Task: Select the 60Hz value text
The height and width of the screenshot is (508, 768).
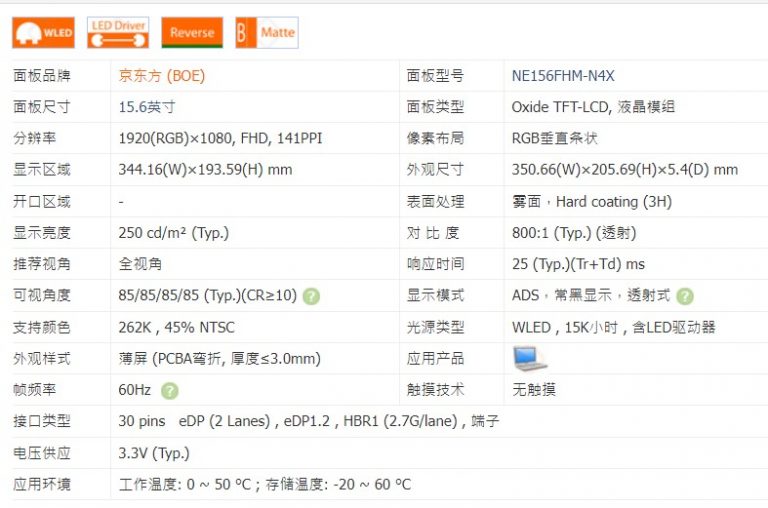Action: pos(135,390)
